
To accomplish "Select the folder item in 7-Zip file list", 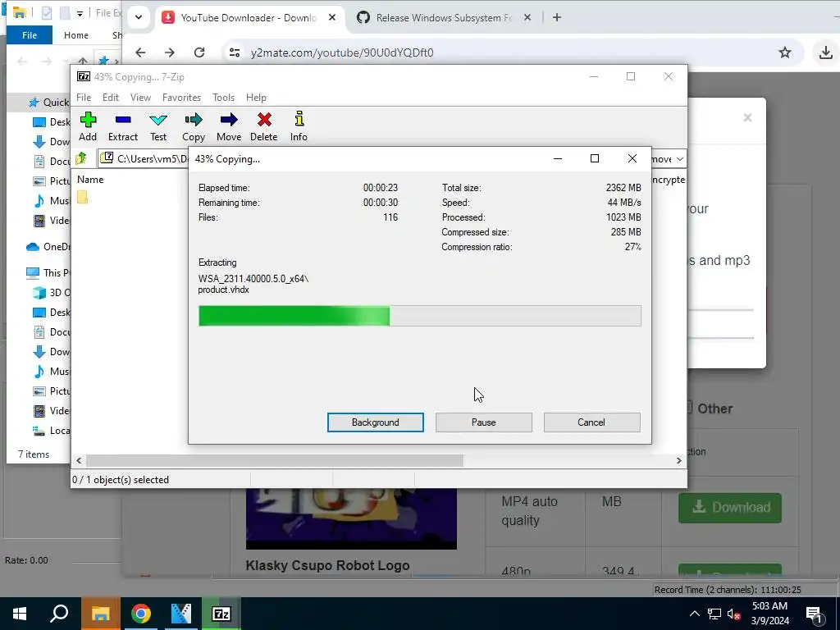I will pos(83,197).
